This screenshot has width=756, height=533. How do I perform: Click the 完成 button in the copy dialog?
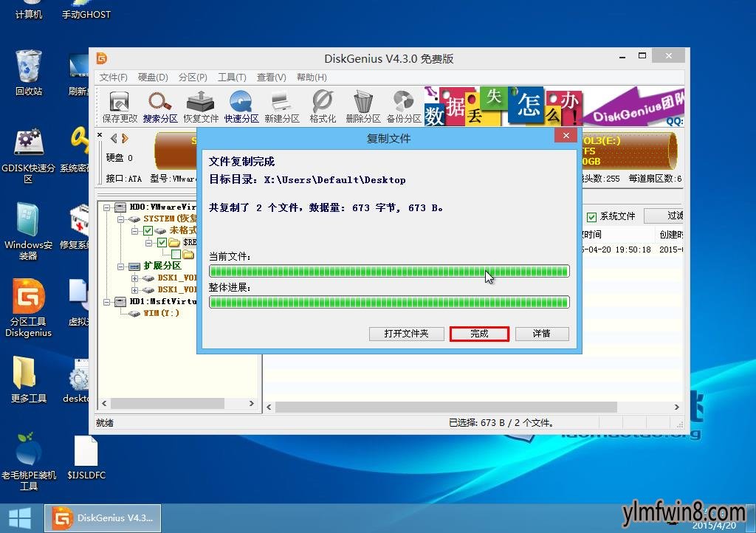click(479, 334)
